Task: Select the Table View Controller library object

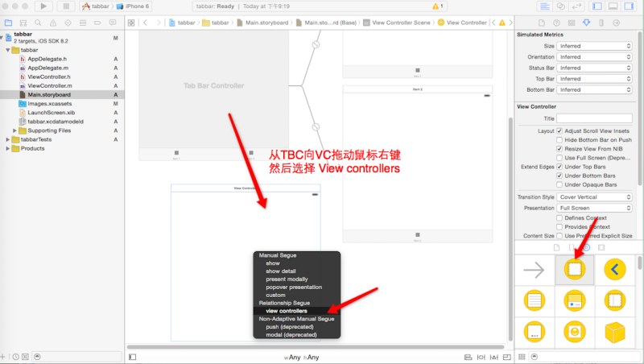Action: pos(535,300)
